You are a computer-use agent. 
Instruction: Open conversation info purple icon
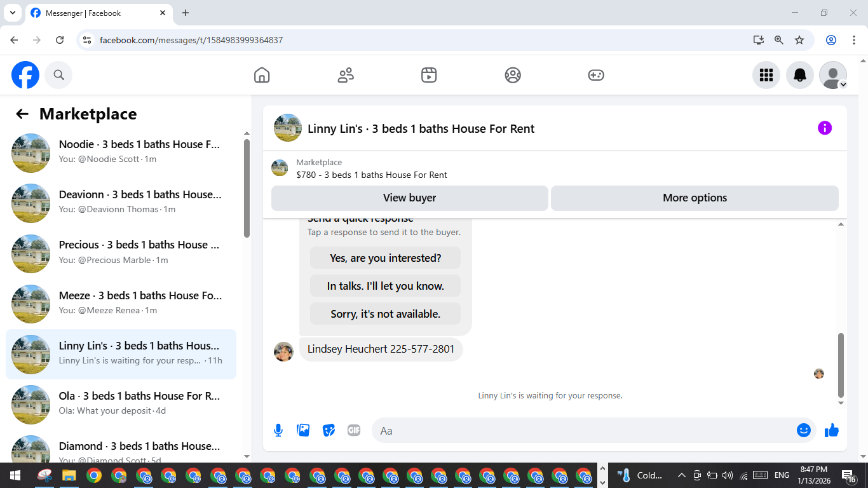(825, 128)
